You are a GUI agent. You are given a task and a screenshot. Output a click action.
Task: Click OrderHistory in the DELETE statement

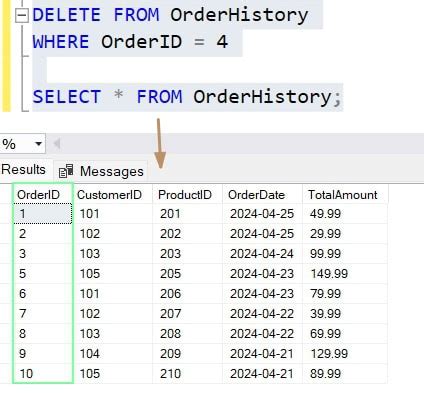pyautogui.click(x=239, y=15)
